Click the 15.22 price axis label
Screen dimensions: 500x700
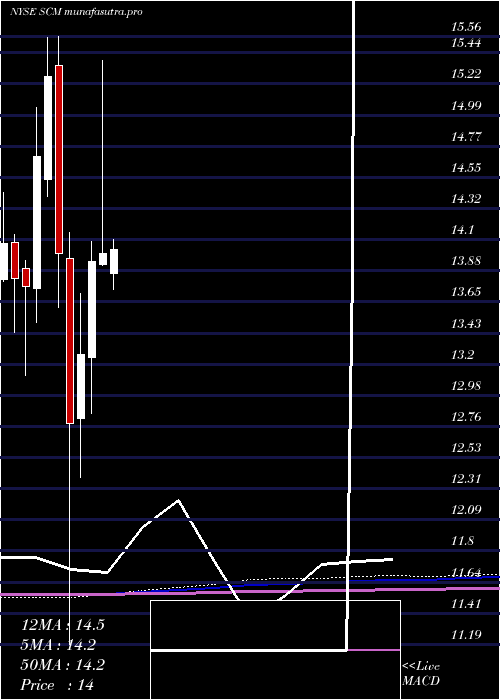pyautogui.click(x=466, y=74)
